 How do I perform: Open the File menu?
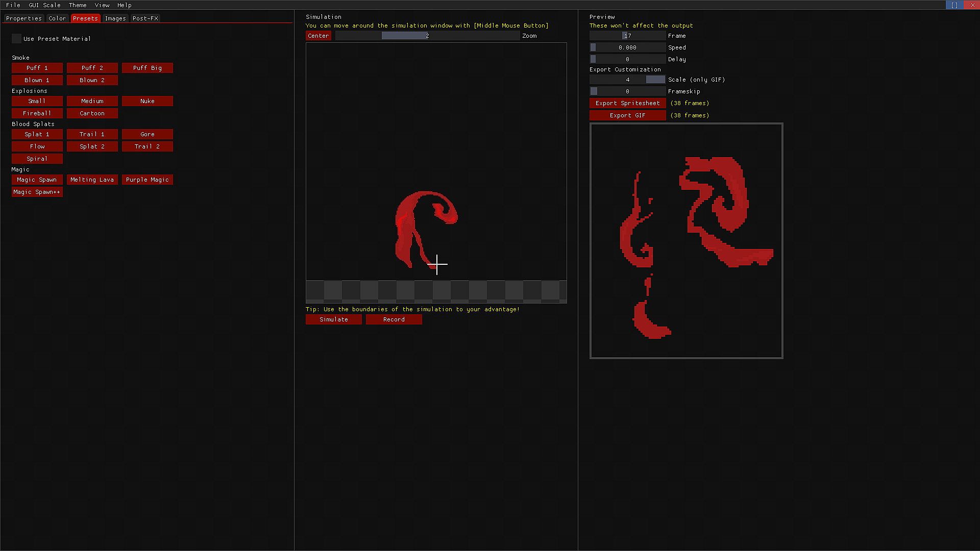(x=13, y=5)
